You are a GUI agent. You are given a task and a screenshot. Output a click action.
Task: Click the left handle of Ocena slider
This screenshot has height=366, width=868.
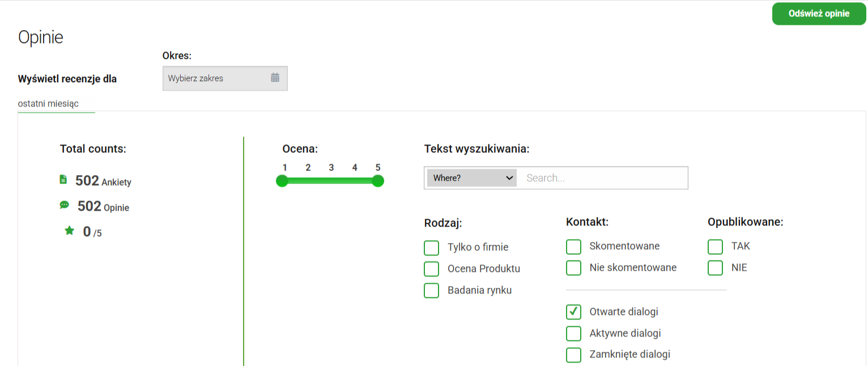click(x=282, y=181)
